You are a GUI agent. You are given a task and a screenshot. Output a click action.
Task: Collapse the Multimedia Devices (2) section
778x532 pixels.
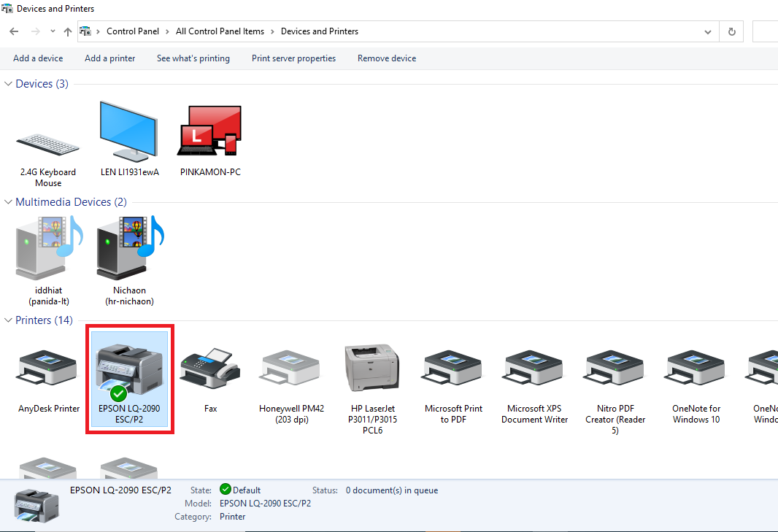[9, 202]
